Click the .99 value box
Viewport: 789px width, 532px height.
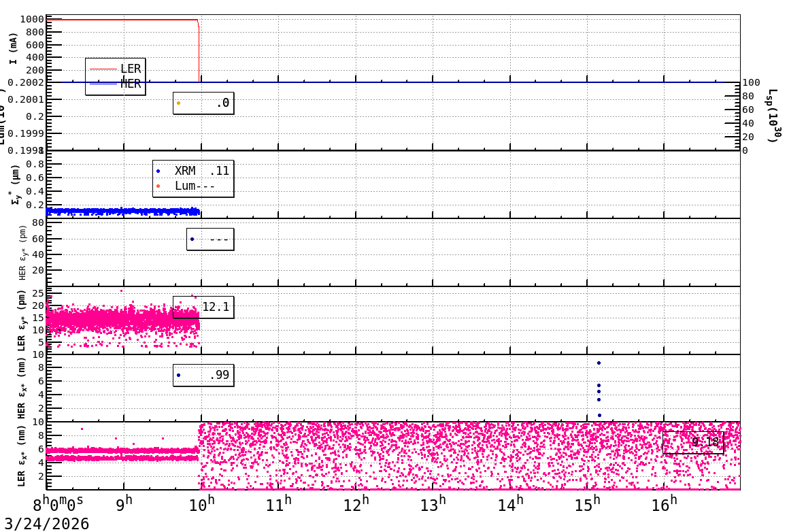[x=203, y=375]
